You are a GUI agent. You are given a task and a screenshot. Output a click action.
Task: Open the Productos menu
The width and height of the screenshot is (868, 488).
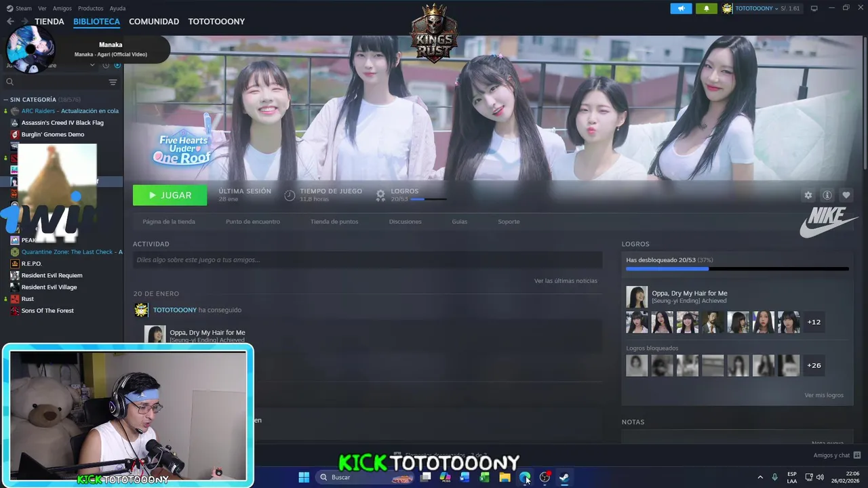(90, 8)
